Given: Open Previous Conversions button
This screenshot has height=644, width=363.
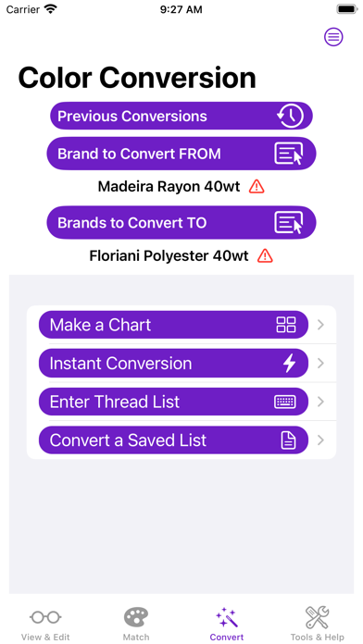Looking at the screenshot, I should [181, 116].
